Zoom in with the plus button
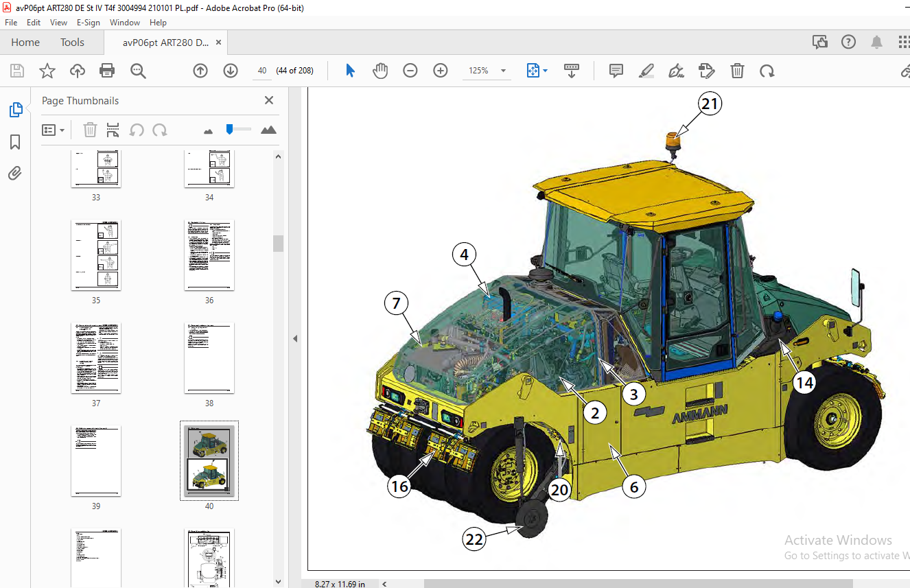This screenshot has height=588, width=910. pyautogui.click(x=441, y=71)
